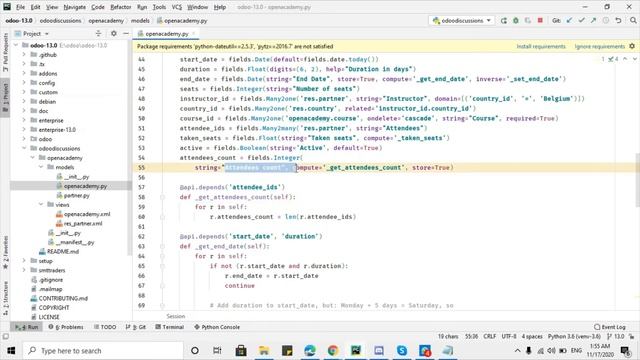Expand the .github folder

[x=24, y=55]
